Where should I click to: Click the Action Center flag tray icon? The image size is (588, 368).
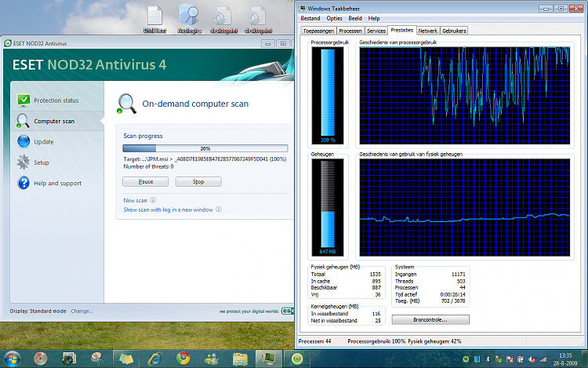pyautogui.click(x=510, y=359)
